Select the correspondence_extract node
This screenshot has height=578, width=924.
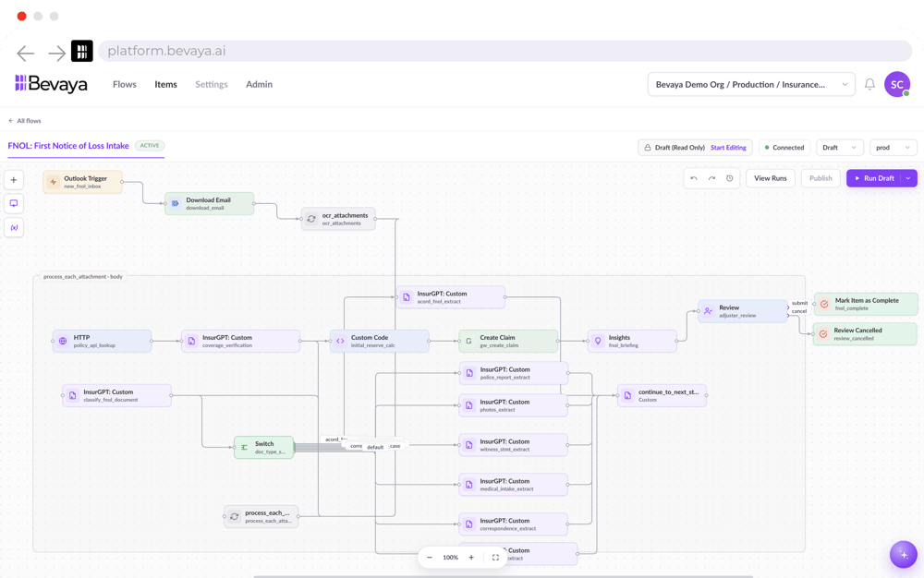coord(513,524)
